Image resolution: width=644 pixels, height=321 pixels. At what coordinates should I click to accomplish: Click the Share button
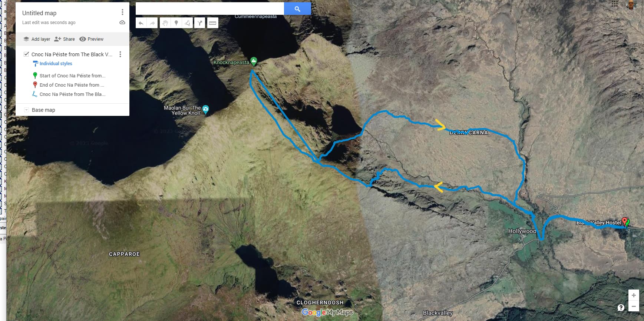click(65, 39)
